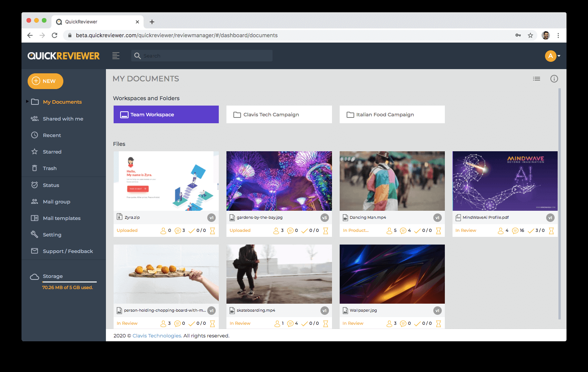588x372 pixels.
Task: Collapse the sidebar using the menu icon
Action: [x=116, y=56]
